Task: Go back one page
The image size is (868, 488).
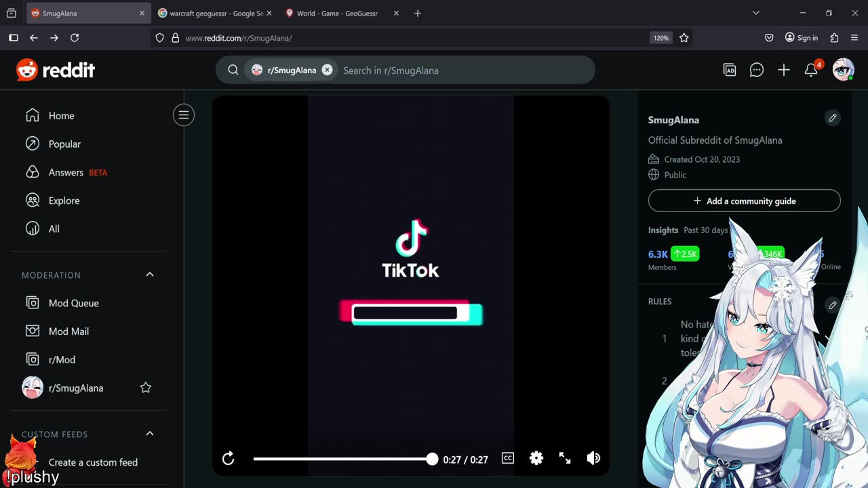Action: (34, 38)
